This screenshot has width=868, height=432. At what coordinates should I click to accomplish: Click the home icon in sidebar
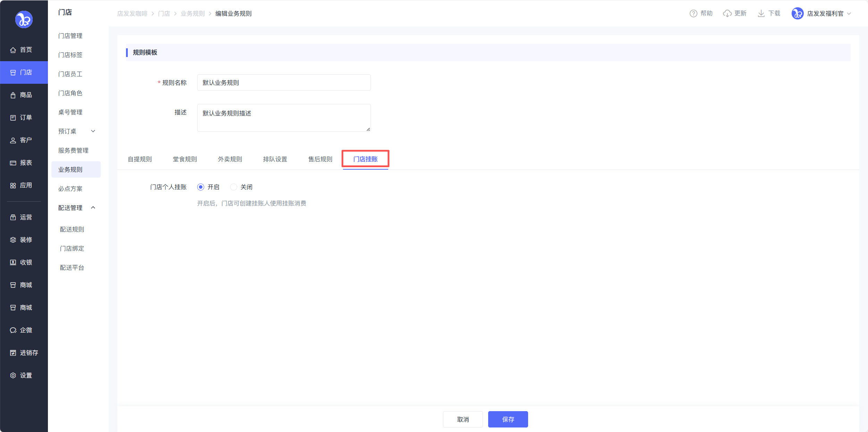[x=13, y=50]
